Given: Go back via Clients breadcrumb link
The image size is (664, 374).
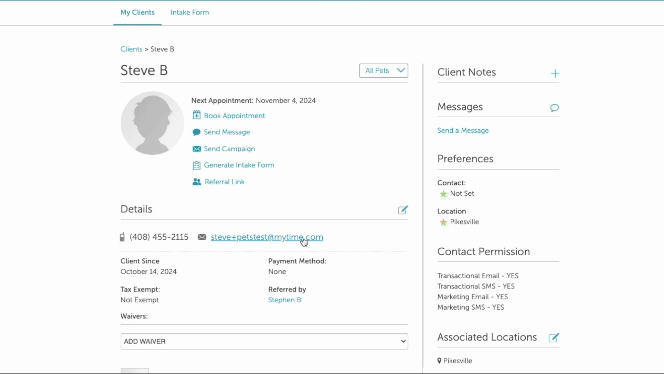Looking at the screenshot, I should 131,49.
